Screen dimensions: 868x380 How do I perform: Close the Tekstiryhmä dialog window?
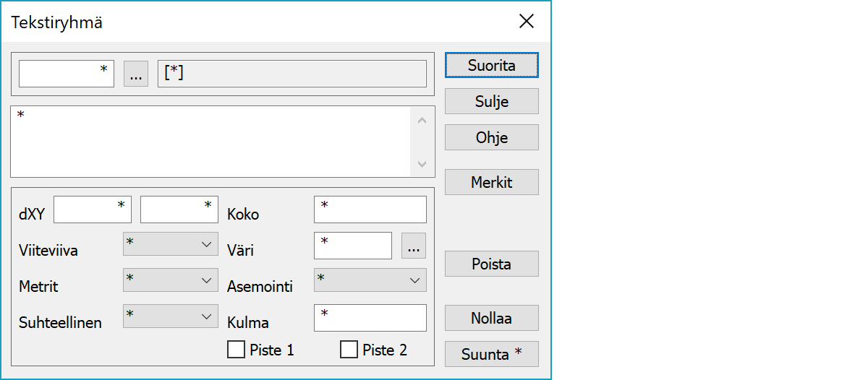coord(527,22)
